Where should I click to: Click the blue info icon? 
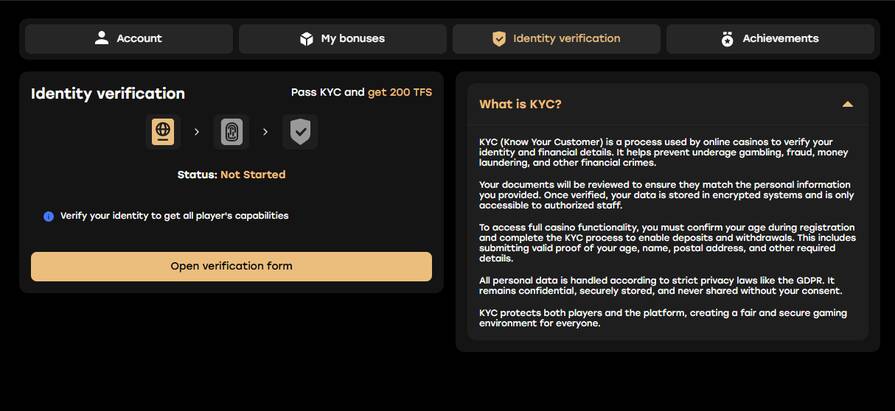pyautogui.click(x=48, y=216)
